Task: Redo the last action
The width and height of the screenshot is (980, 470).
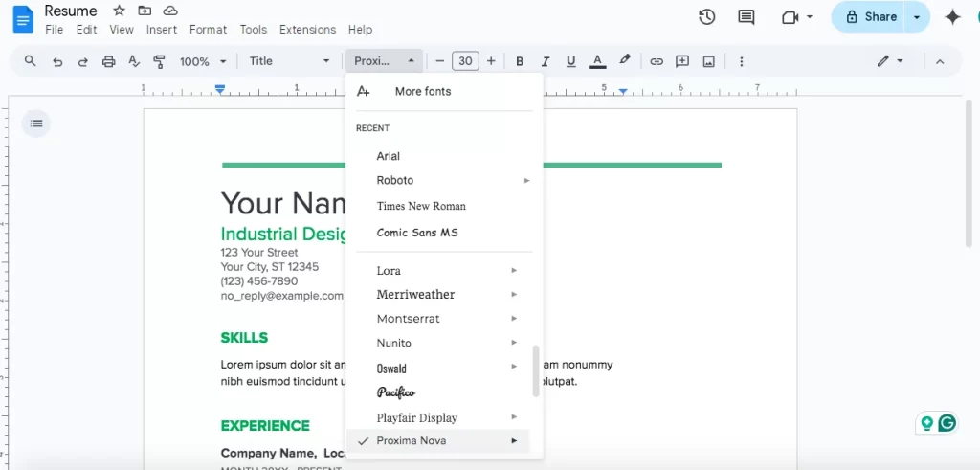Action: pyautogui.click(x=82, y=62)
